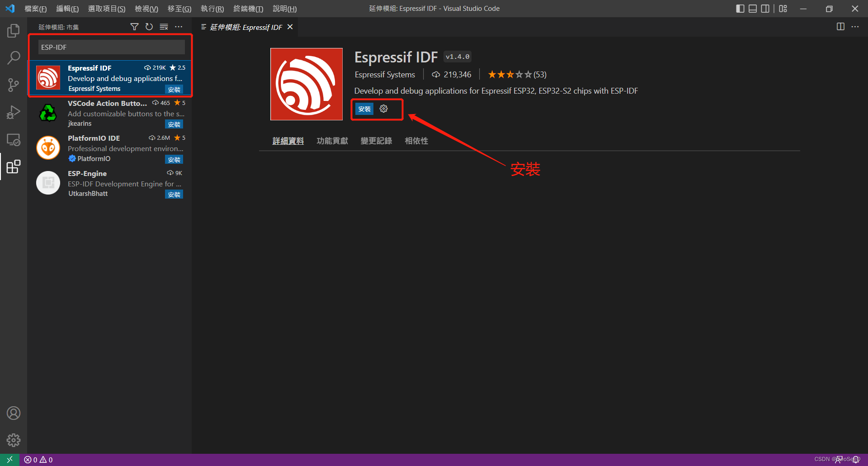
Task: Install the jkearins extension from list
Action: tap(174, 124)
